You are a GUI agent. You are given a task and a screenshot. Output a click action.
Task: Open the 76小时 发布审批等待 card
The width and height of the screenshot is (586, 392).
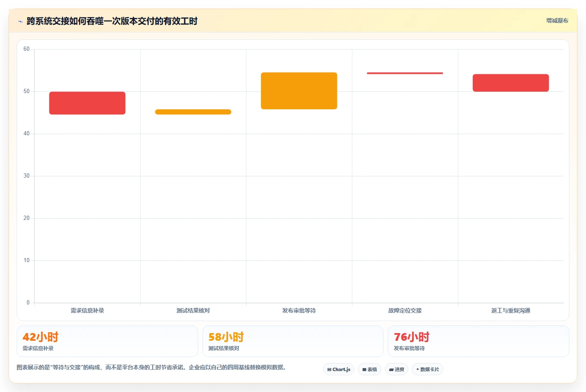(478, 341)
